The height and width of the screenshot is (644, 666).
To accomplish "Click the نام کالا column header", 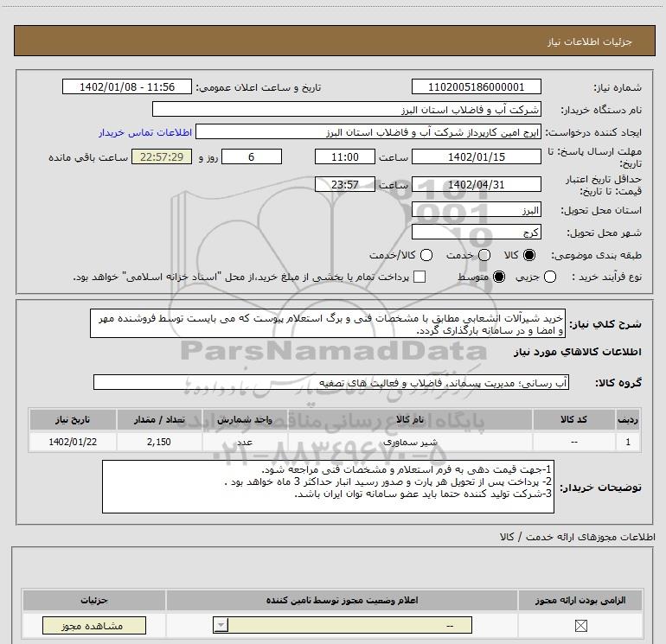I will click(410, 419).
